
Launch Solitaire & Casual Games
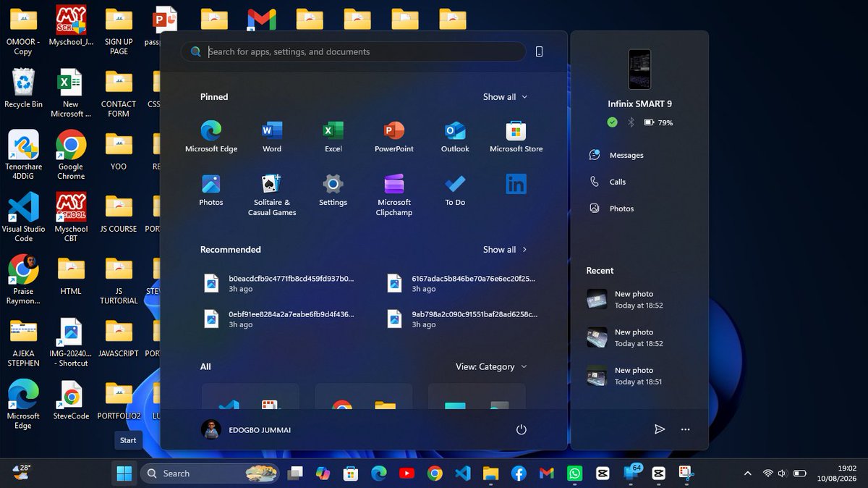(272, 194)
